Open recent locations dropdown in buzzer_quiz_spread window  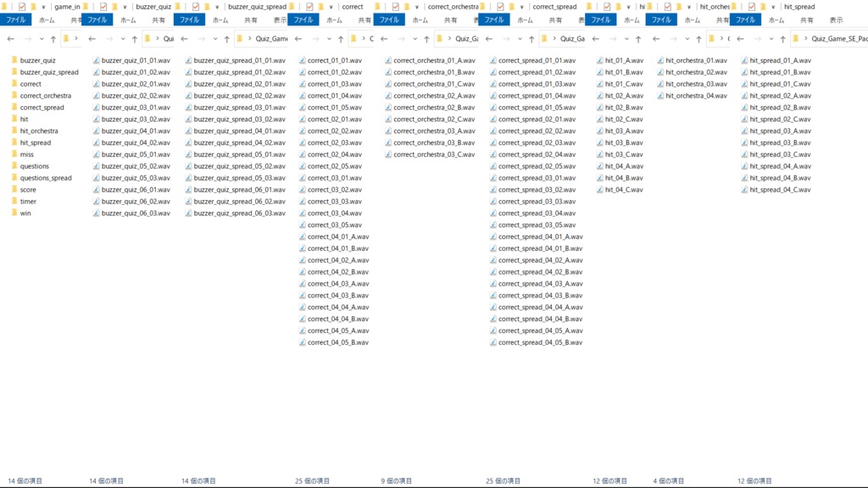tap(215, 39)
